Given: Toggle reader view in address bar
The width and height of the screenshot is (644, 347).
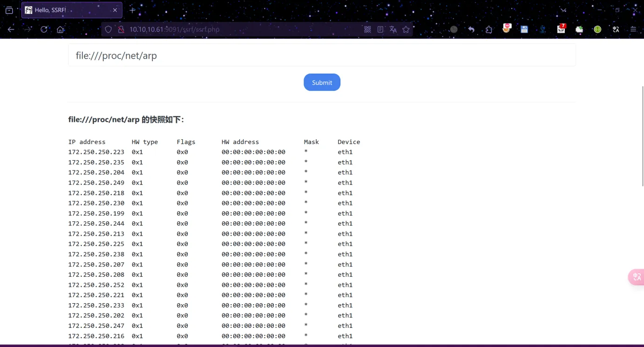Looking at the screenshot, I should click(380, 29).
